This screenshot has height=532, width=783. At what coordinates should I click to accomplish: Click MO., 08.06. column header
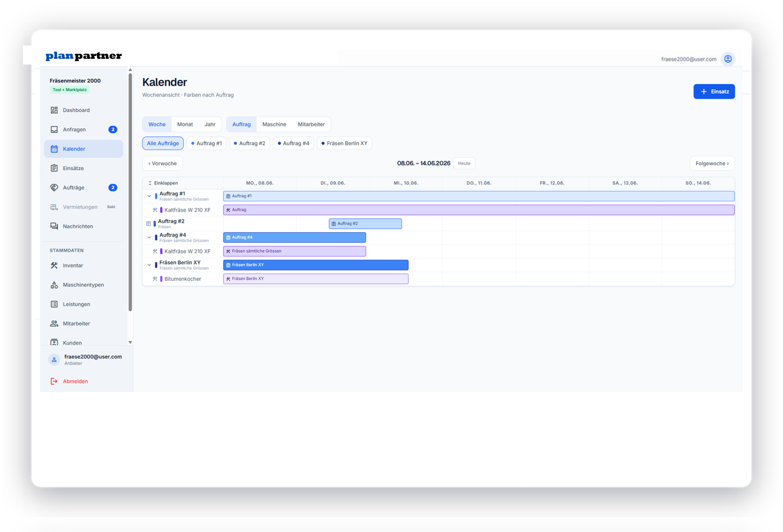coord(260,183)
